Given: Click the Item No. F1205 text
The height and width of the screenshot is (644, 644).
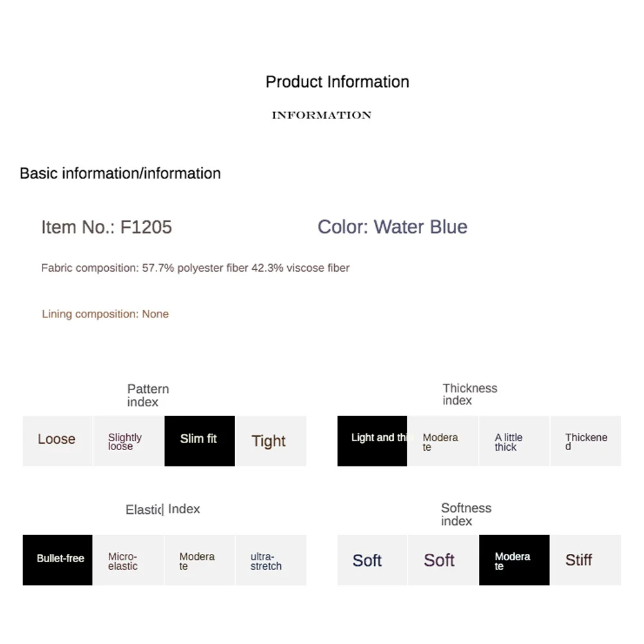Looking at the screenshot, I should click(x=106, y=227).
